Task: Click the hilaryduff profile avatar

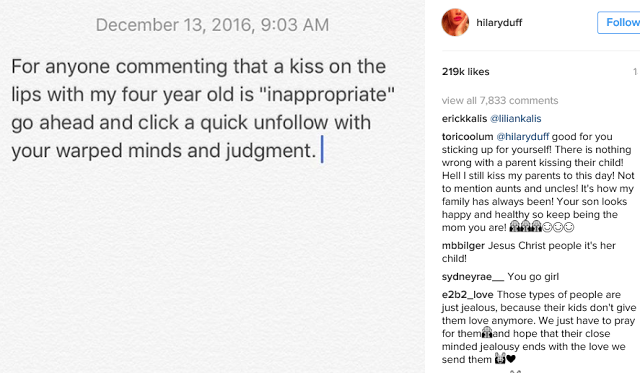Action: [x=455, y=22]
